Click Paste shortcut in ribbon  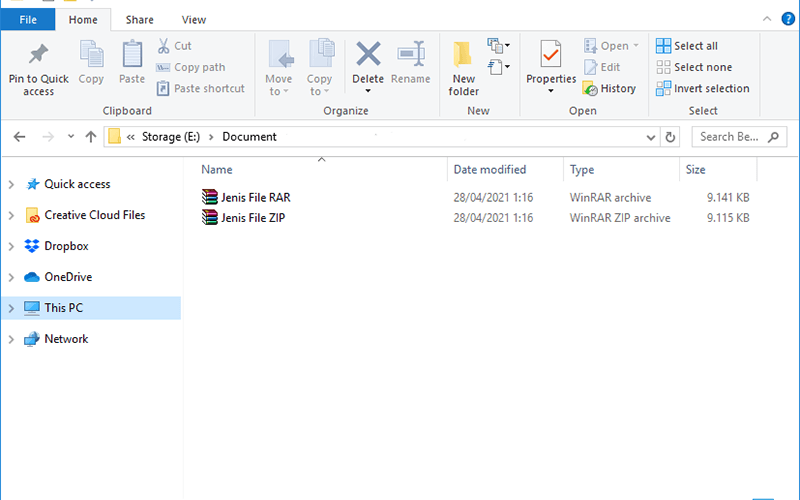(x=201, y=88)
